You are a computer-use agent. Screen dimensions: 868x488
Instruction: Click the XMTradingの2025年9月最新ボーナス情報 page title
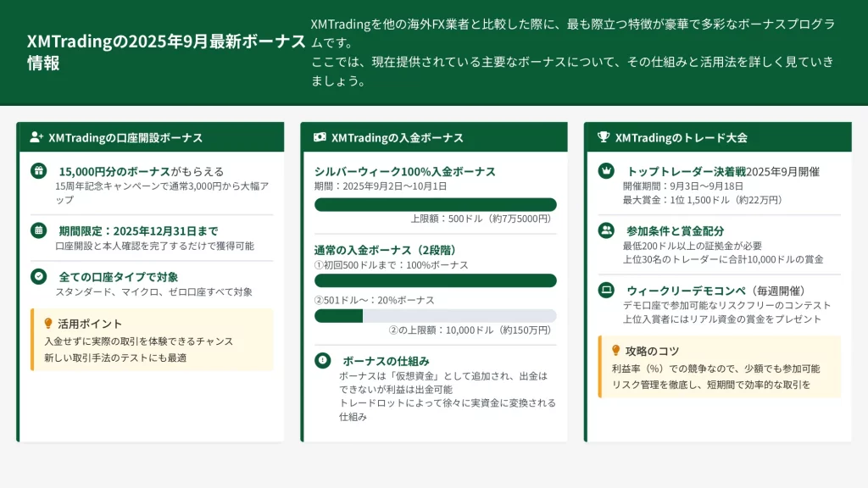click(x=165, y=53)
